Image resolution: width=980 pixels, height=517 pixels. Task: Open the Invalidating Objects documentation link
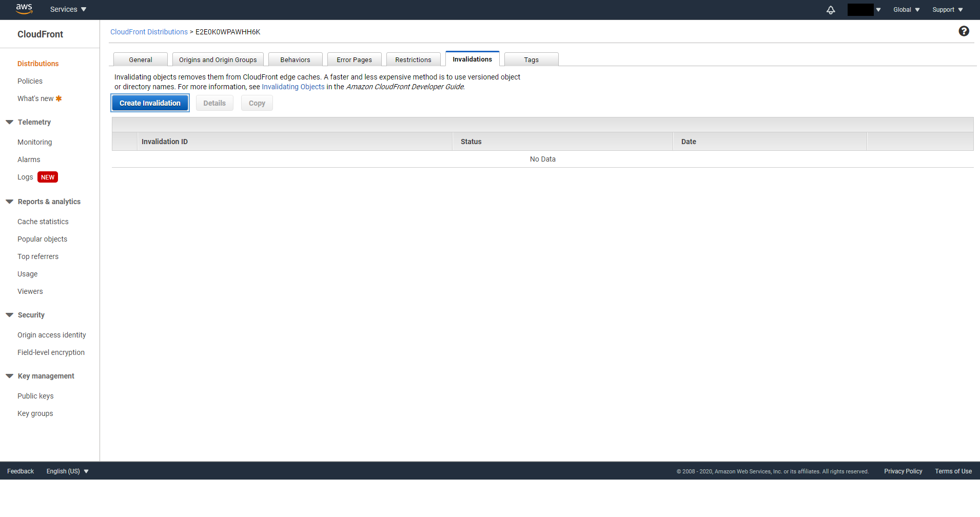[293, 87]
